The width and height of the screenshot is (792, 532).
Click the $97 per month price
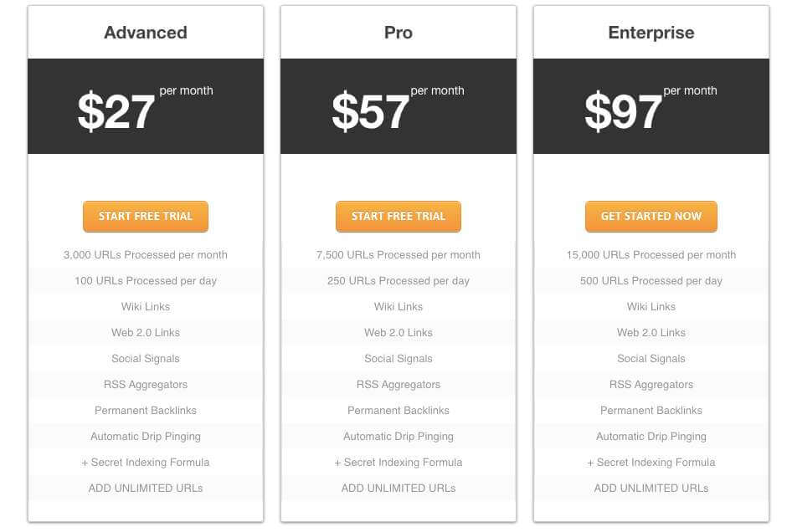pyautogui.click(x=624, y=111)
